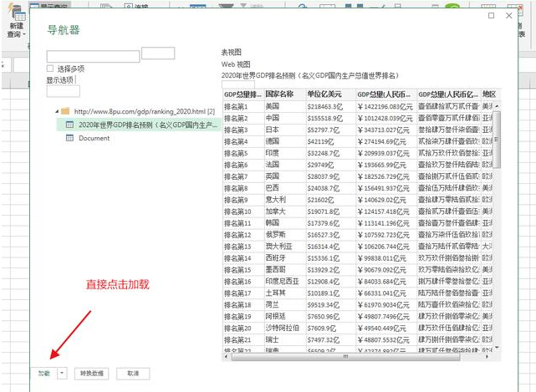Click the cell 瑞士
The height and width of the screenshot is (392, 536).
[285, 339]
